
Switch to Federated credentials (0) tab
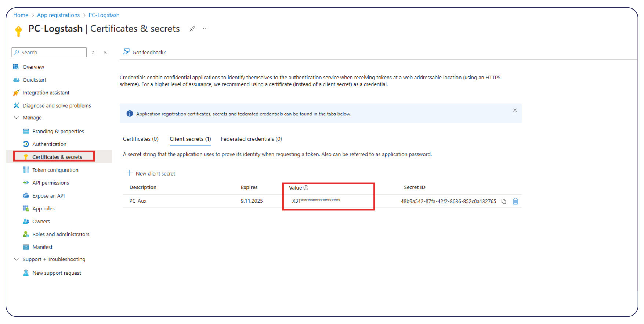click(x=251, y=139)
